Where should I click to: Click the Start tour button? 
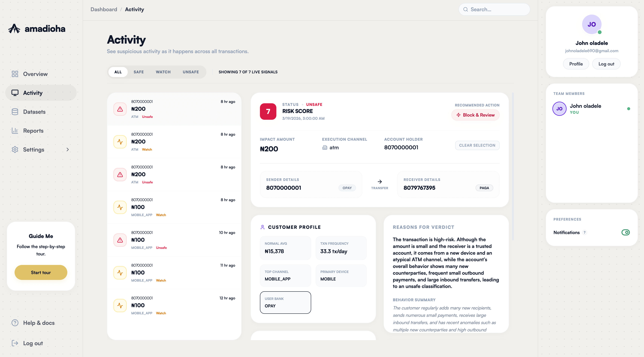pos(41,272)
